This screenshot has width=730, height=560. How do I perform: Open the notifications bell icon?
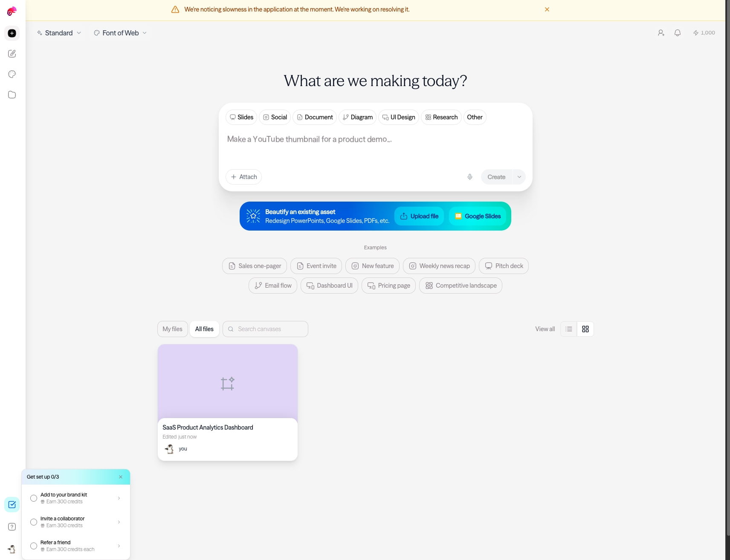click(678, 33)
